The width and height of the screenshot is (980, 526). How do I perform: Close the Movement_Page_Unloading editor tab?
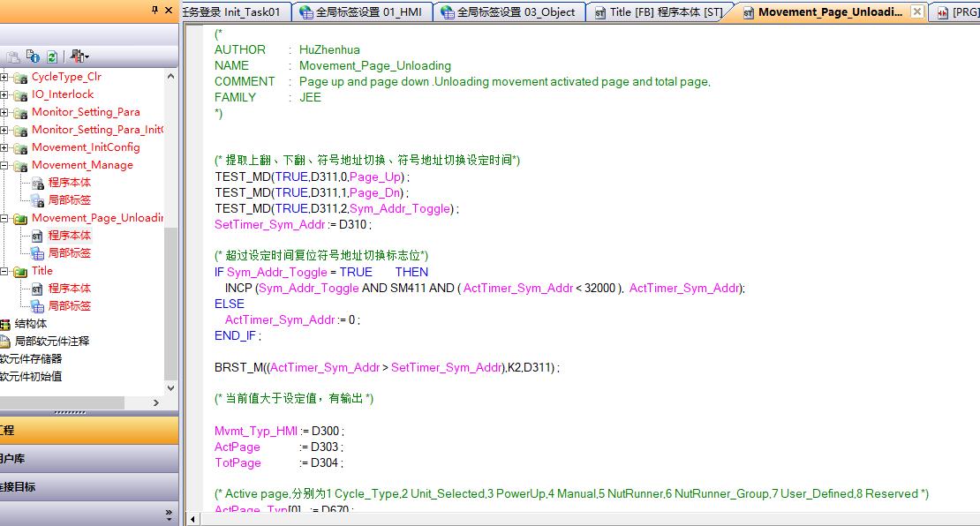point(917,11)
